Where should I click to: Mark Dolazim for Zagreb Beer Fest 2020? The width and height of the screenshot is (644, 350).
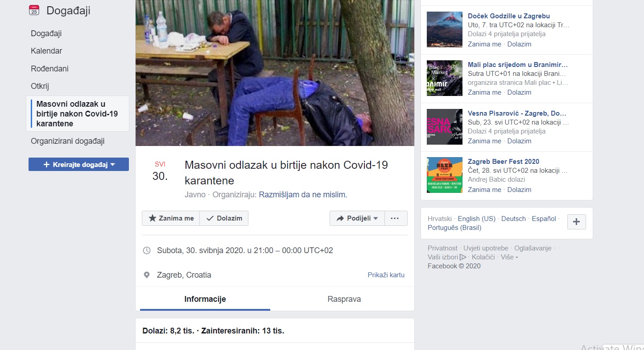tap(519, 190)
